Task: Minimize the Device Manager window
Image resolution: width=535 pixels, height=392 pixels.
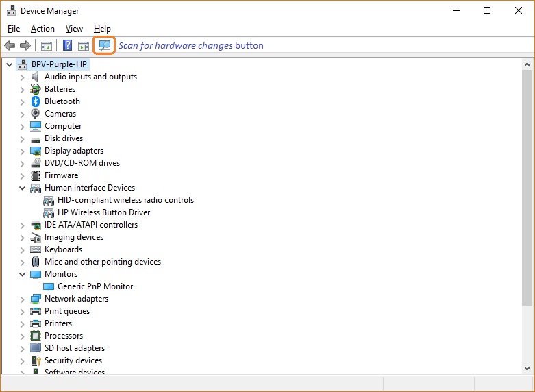Action: pyautogui.click(x=456, y=10)
